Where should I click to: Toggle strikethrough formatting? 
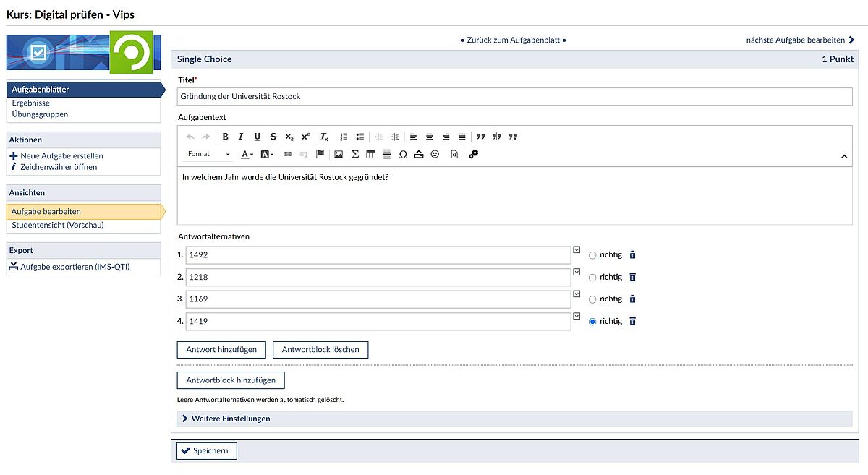(x=273, y=137)
